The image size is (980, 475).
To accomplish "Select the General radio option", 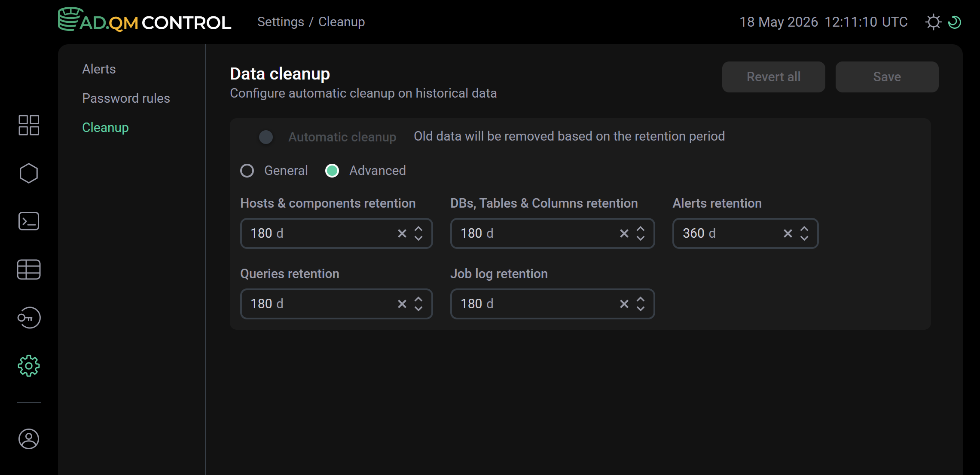I will coord(247,171).
